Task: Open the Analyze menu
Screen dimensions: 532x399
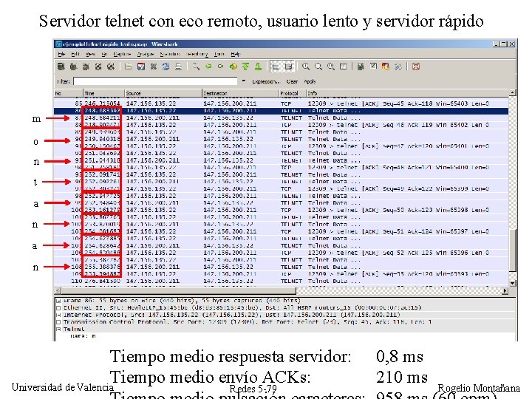Action: [146, 54]
